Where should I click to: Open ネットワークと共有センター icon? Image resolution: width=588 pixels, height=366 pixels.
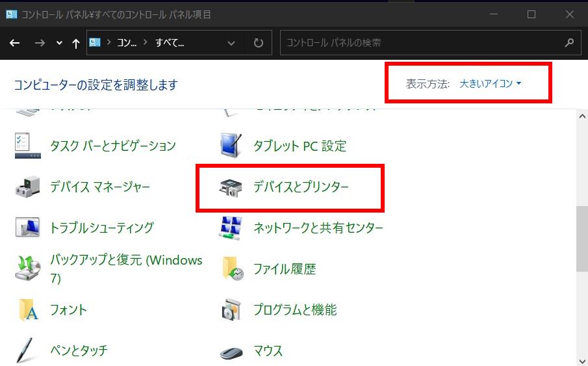[230, 228]
